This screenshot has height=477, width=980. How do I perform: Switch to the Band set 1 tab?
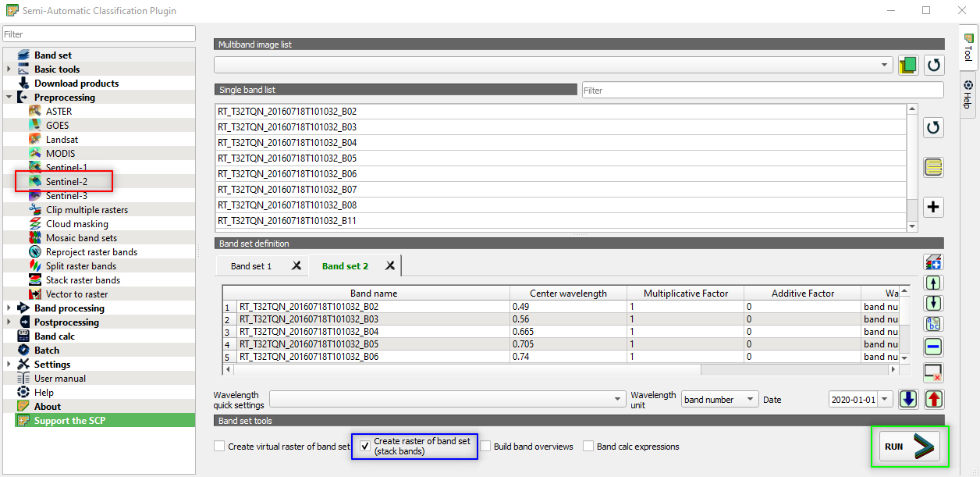[x=251, y=266]
